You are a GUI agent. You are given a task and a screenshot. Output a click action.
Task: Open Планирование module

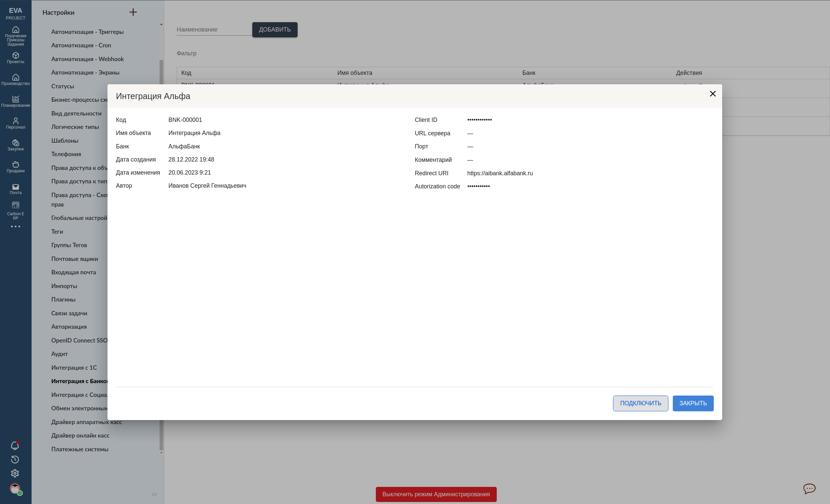click(15, 101)
